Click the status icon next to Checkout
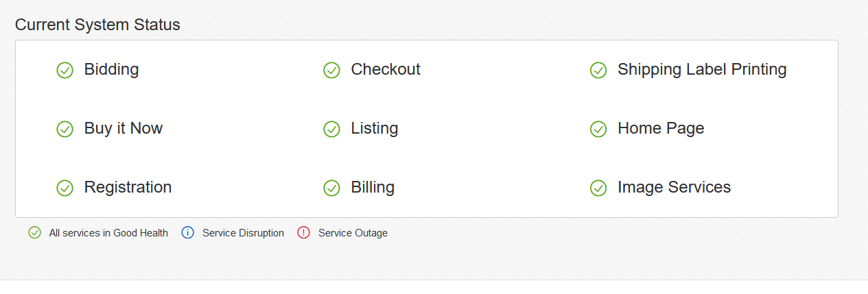 331,70
